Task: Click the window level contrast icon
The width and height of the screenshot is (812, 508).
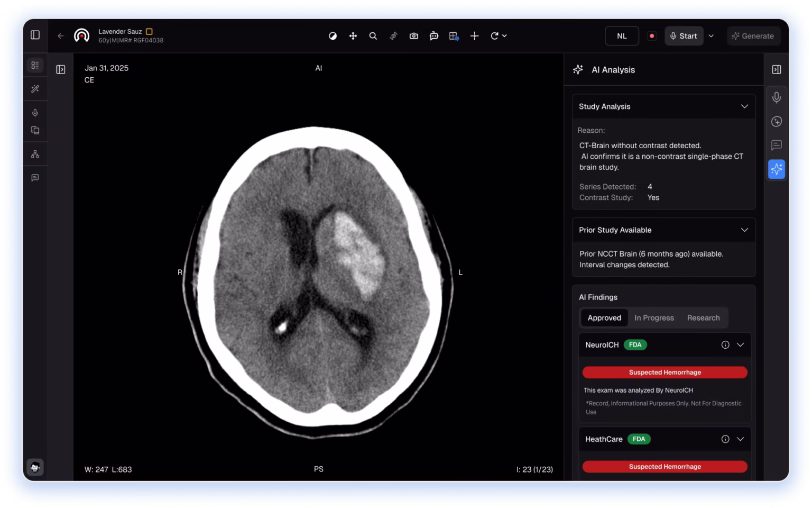Action: [333, 36]
